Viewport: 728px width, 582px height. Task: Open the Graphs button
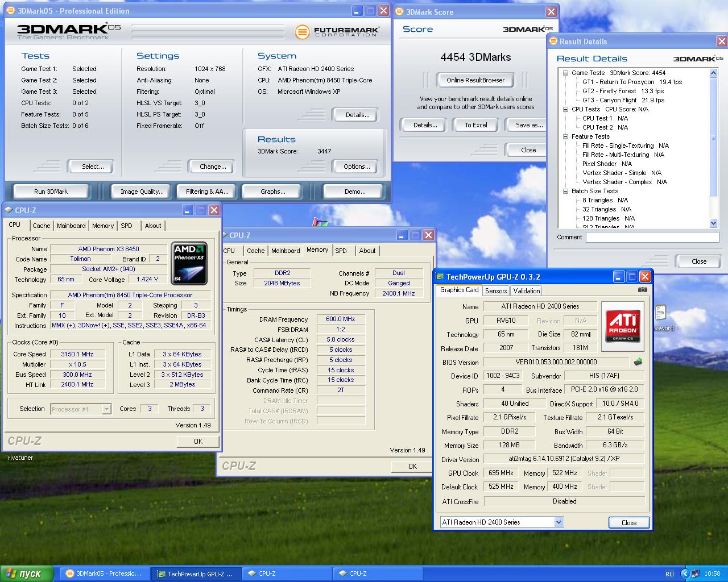click(x=273, y=192)
